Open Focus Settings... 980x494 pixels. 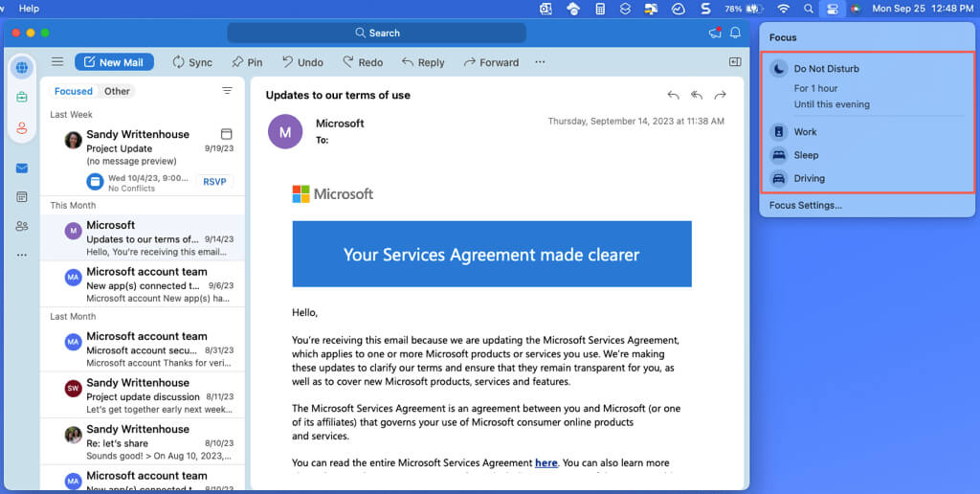[806, 205]
